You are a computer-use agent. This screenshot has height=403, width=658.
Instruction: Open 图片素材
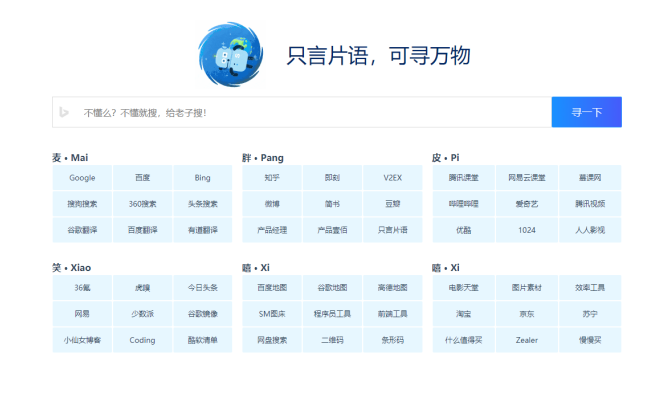point(527,288)
